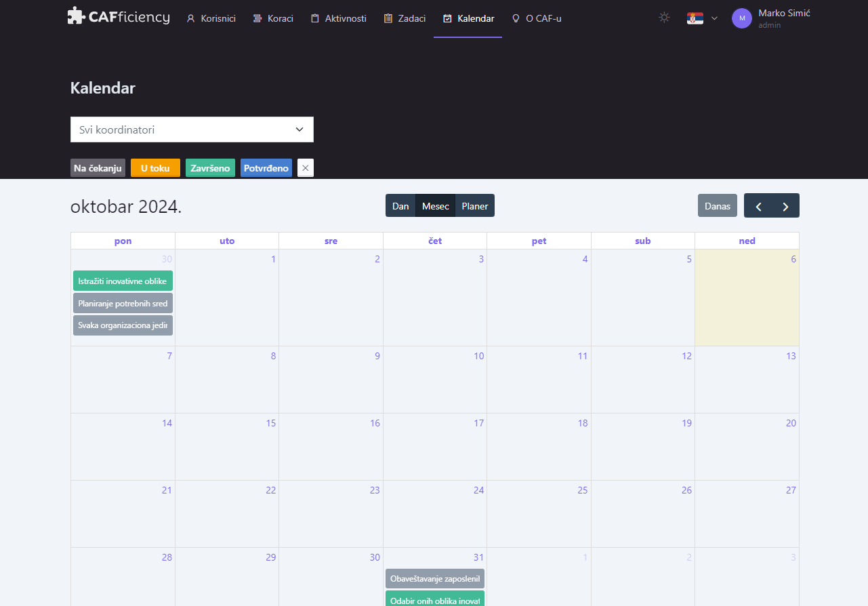
Task: Switch calendar to Dan view
Action: tap(400, 206)
